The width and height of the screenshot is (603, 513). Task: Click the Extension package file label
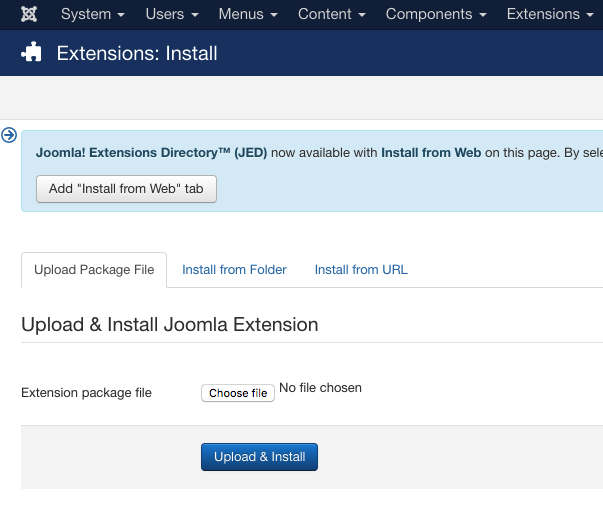[x=87, y=393]
